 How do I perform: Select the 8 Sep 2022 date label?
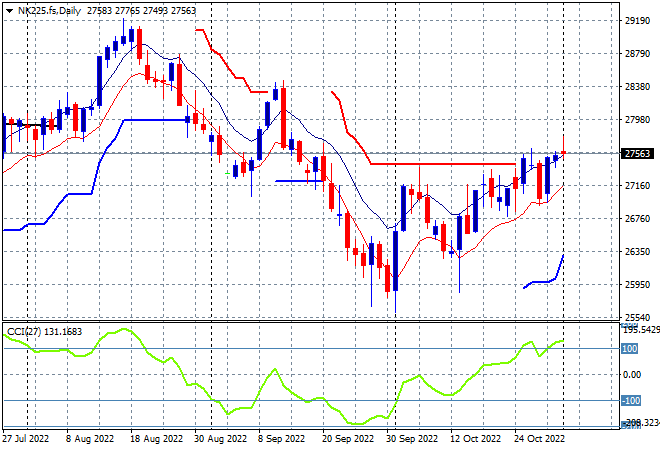click(281, 439)
